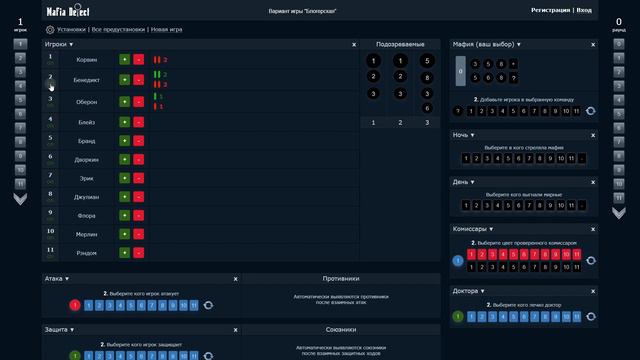
Task: Pick player 6 as day vote-out
Action: click(519, 205)
